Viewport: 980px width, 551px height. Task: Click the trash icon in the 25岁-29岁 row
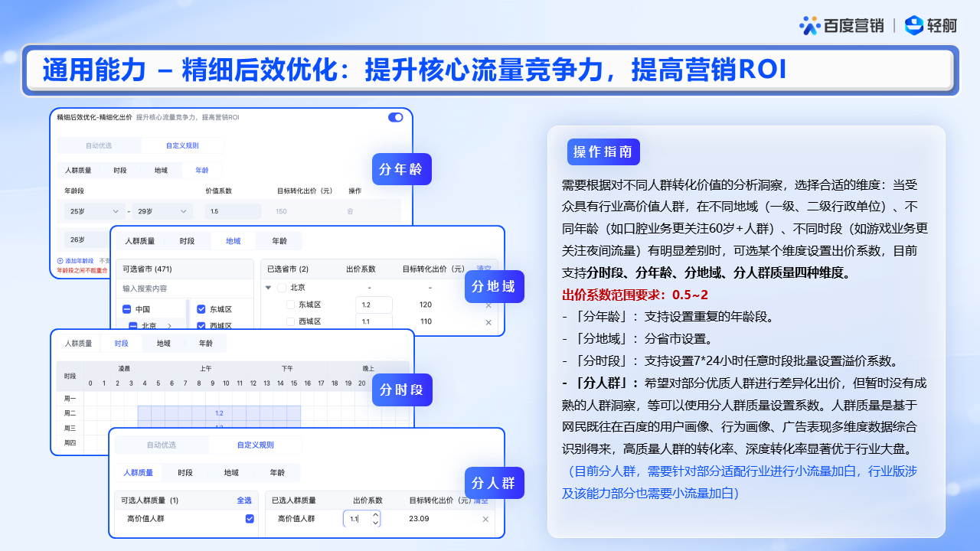pos(351,211)
